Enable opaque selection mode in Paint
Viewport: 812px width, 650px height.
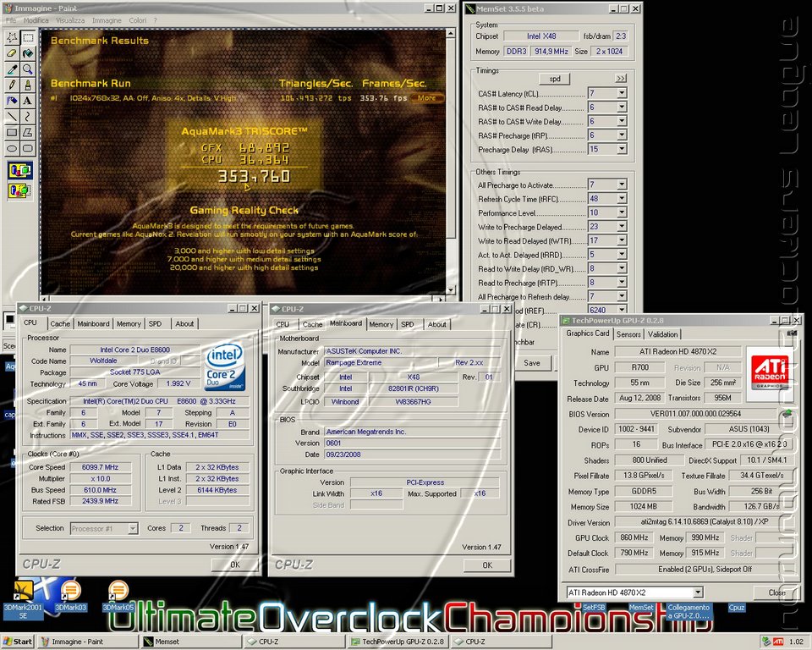click(x=19, y=170)
